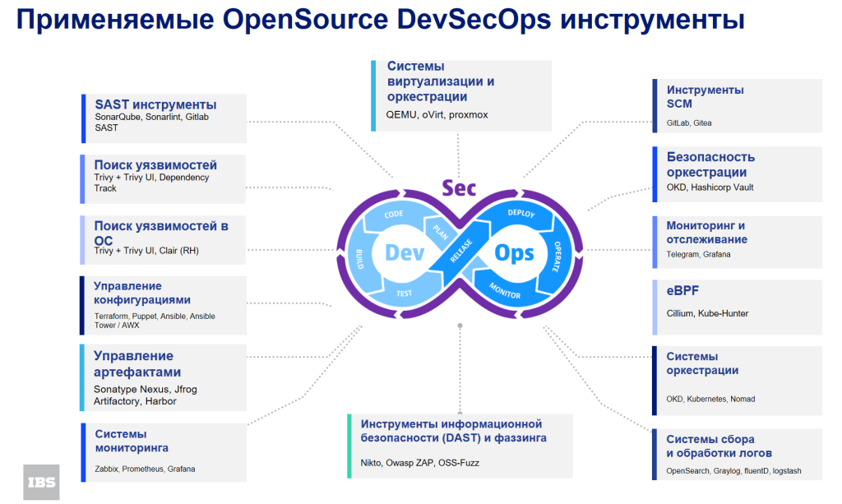The image size is (842, 504).
Task: Select the 'Поиск уязвимостей в ОС' heading
Action: [161, 233]
